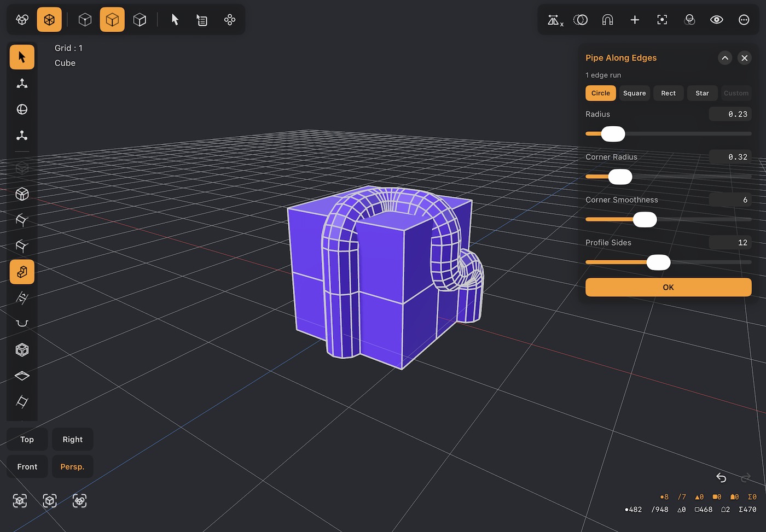Switch to vertex selection mode cube
Image resolution: width=766 pixels, height=532 pixels.
[x=85, y=20]
